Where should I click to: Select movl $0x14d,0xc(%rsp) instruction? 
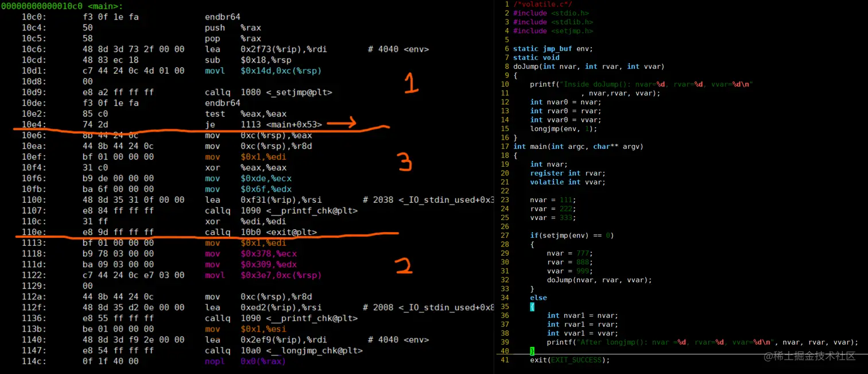click(x=263, y=71)
